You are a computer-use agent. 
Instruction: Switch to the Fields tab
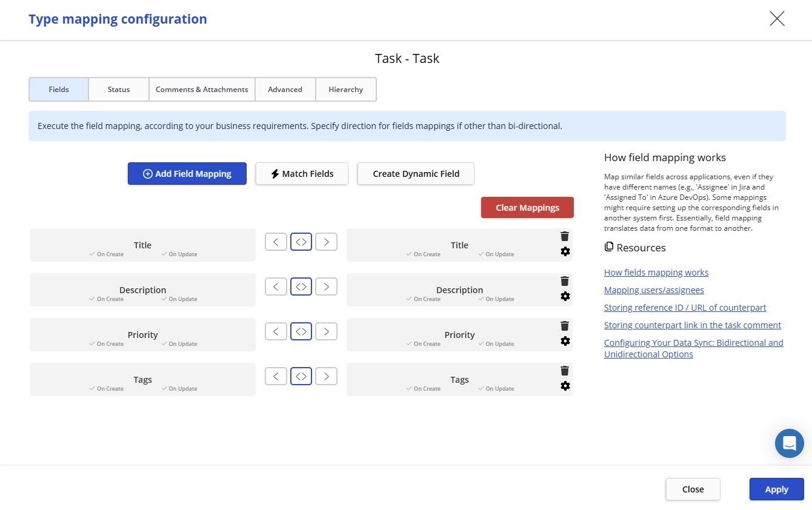[x=59, y=89]
